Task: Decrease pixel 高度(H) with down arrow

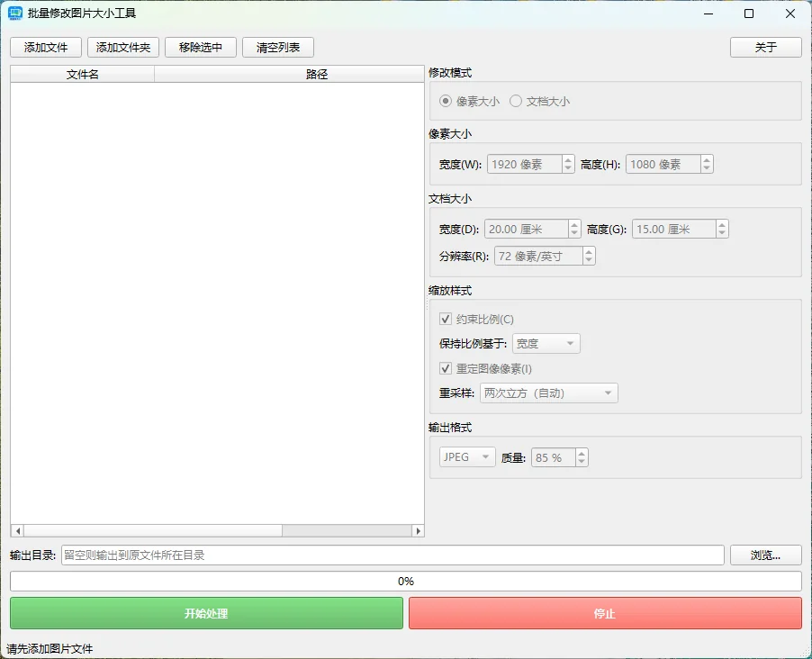Action: pos(707,168)
